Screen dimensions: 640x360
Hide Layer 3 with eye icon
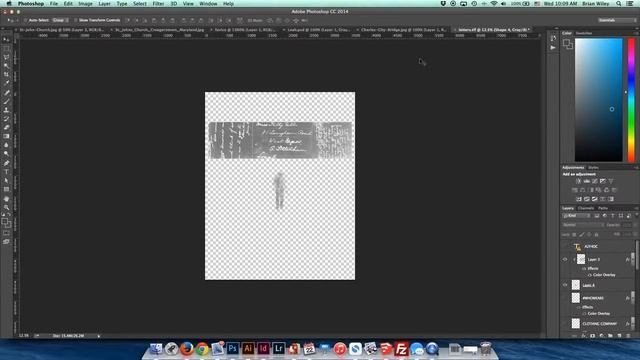pyautogui.click(x=565, y=259)
